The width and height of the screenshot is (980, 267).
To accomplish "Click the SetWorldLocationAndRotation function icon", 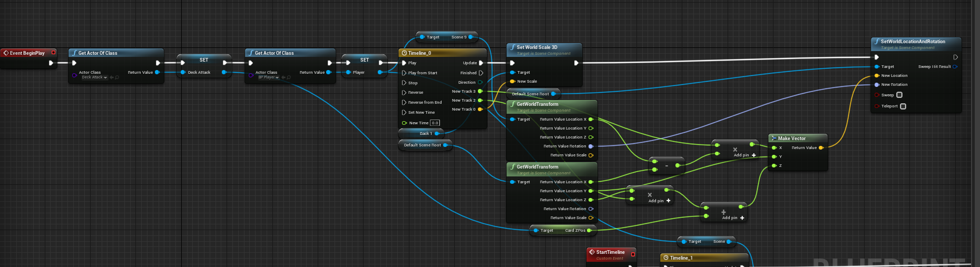I will (876, 42).
